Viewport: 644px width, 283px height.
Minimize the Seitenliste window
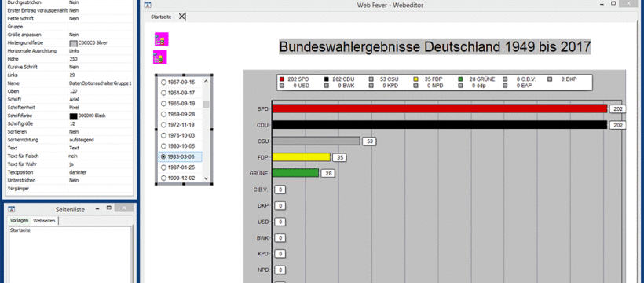(x=97, y=208)
